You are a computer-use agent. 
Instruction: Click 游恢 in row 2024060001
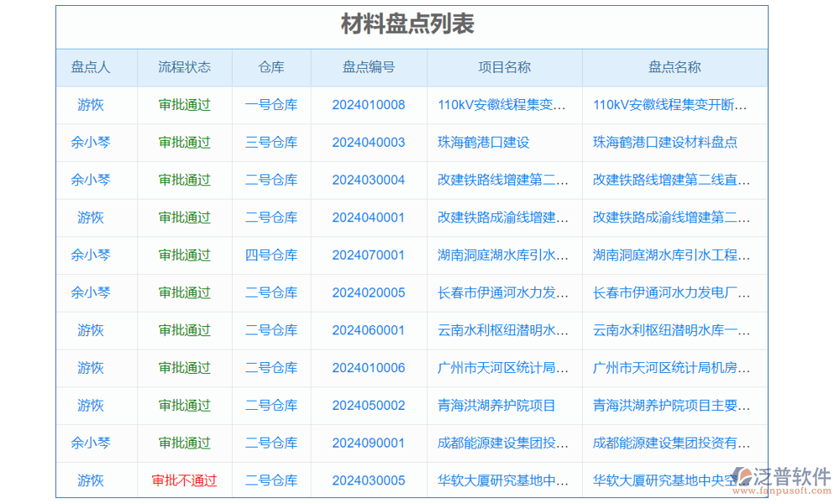[x=91, y=330]
